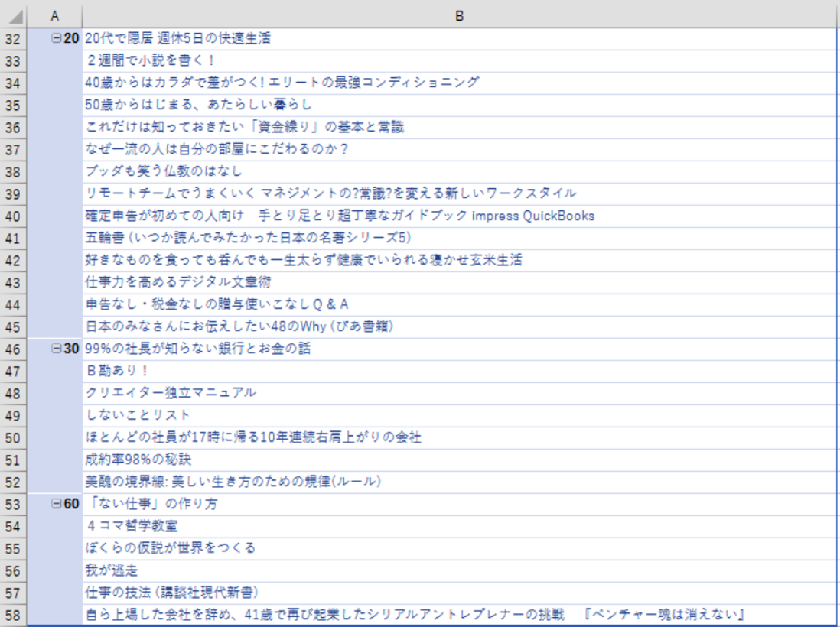Select row header 43
840x627 pixels.
(x=14, y=283)
